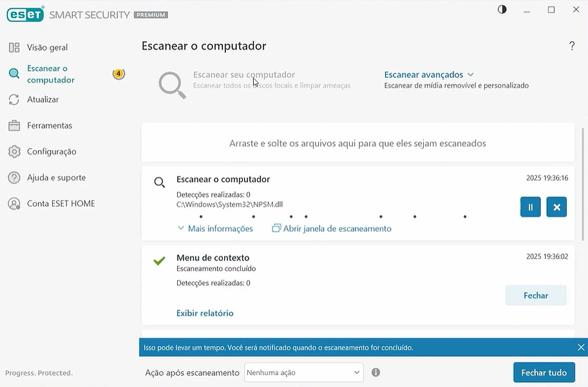This screenshot has height=387, width=588.
Task: Click the Fechar tudo button
Action: pos(544,372)
